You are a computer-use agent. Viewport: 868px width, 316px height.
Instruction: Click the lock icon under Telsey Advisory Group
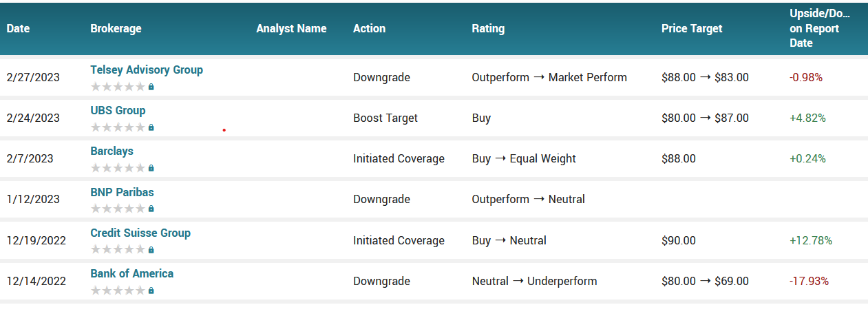pos(151,87)
